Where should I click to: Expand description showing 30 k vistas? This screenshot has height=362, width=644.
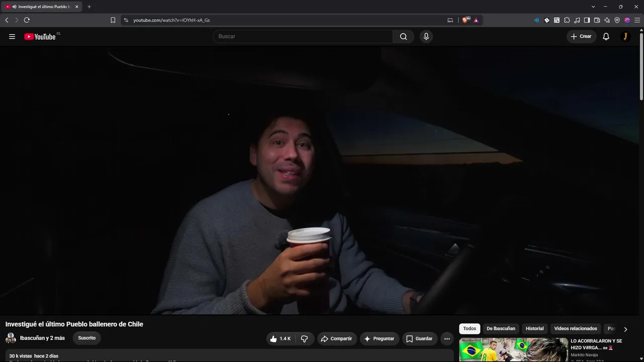229,355
